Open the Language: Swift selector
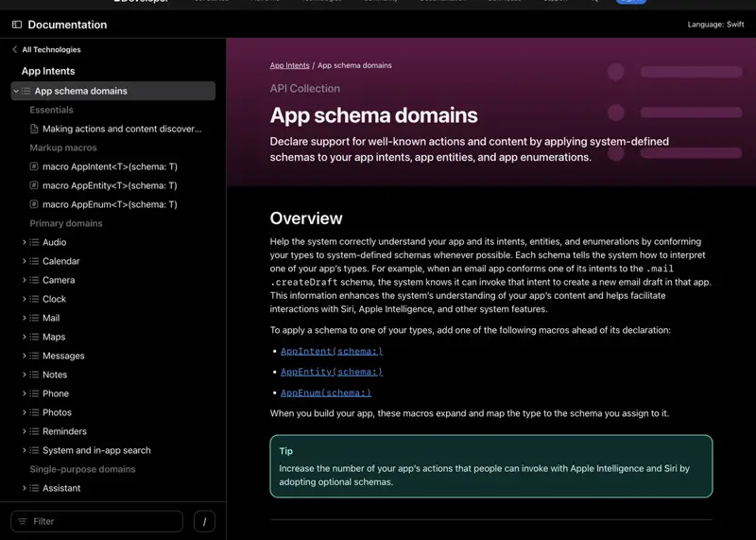Image resolution: width=756 pixels, height=540 pixels. point(715,25)
